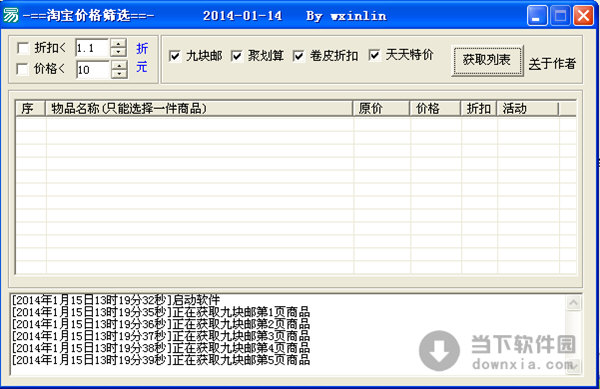The width and height of the screenshot is (600, 389).
Task: Select log line ending 启动软件
Action: click(x=116, y=300)
